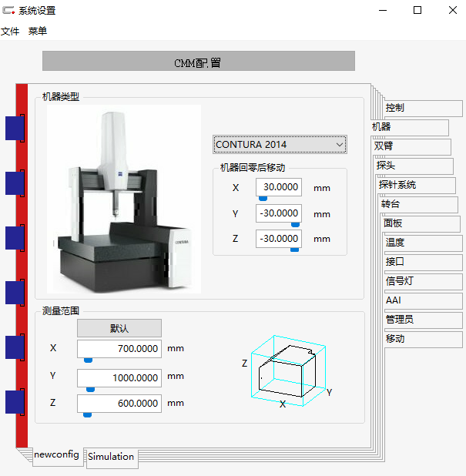
Task: Click the slider handle under range X 700.0000
Action: [88, 360]
